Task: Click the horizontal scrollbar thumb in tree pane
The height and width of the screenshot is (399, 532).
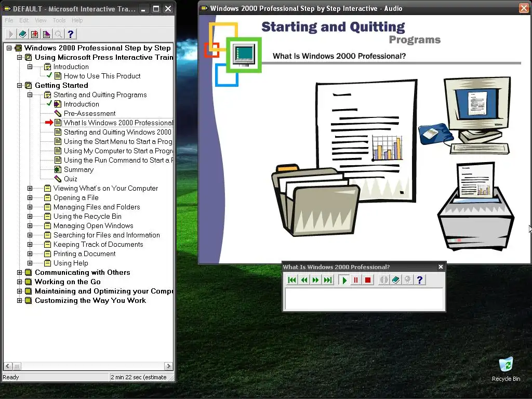Action: 17,366
